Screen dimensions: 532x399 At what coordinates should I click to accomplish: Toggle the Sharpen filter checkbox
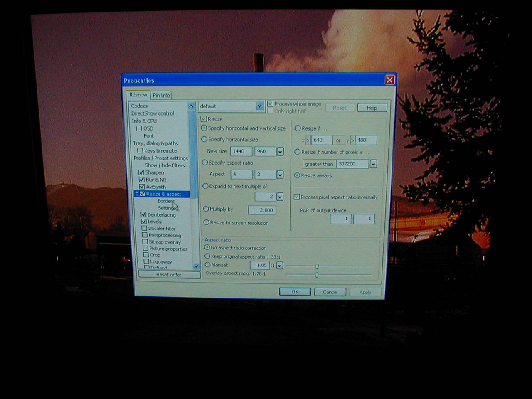pos(141,172)
